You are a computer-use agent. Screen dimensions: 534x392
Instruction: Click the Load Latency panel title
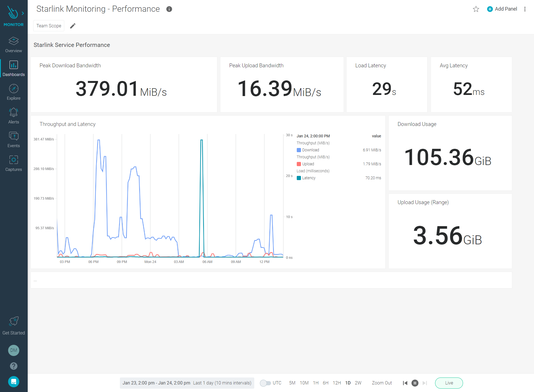[371, 65]
